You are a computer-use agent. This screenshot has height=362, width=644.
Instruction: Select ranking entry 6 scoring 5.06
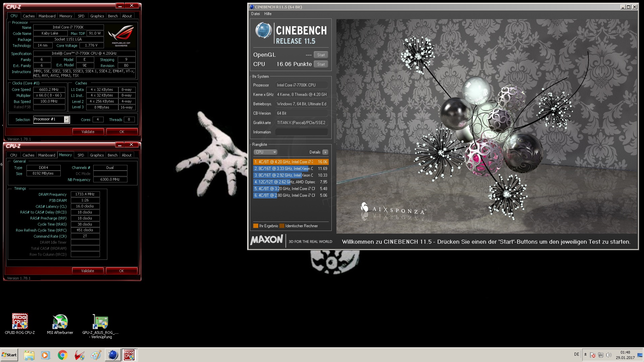[x=291, y=195]
